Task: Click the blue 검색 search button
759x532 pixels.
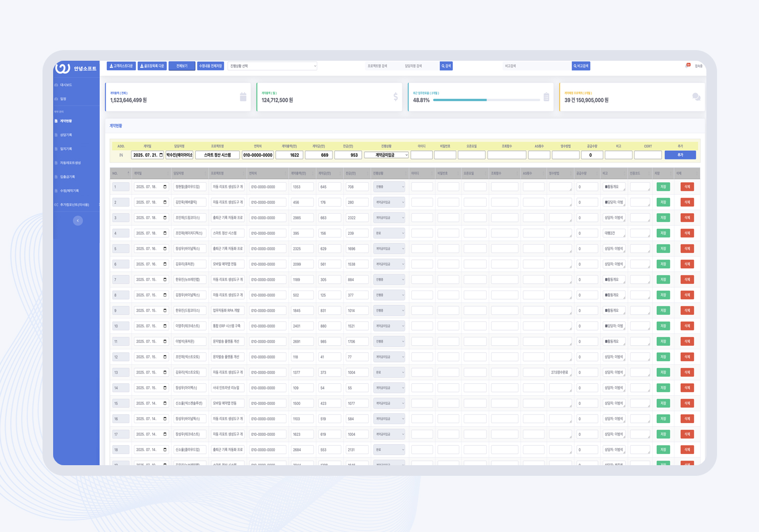Action: [446, 66]
